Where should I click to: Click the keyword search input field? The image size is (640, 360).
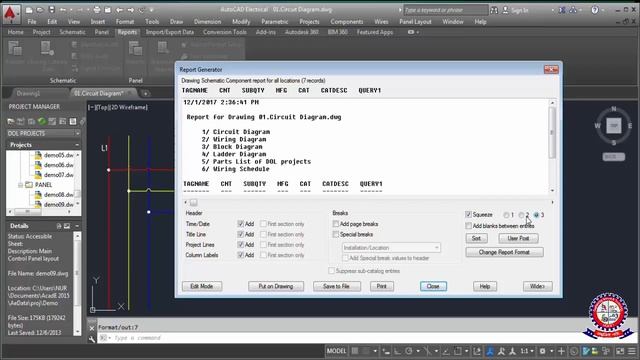point(445,10)
